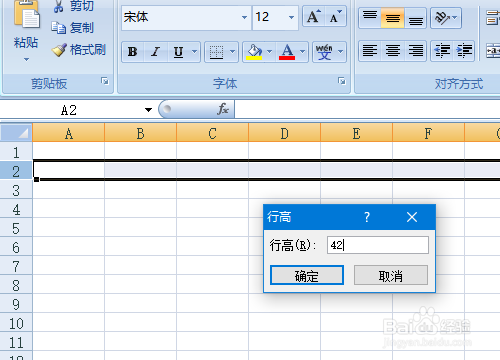This screenshot has height=360, width=500.
Task: Click the cell Borders icon
Action: coord(216,52)
